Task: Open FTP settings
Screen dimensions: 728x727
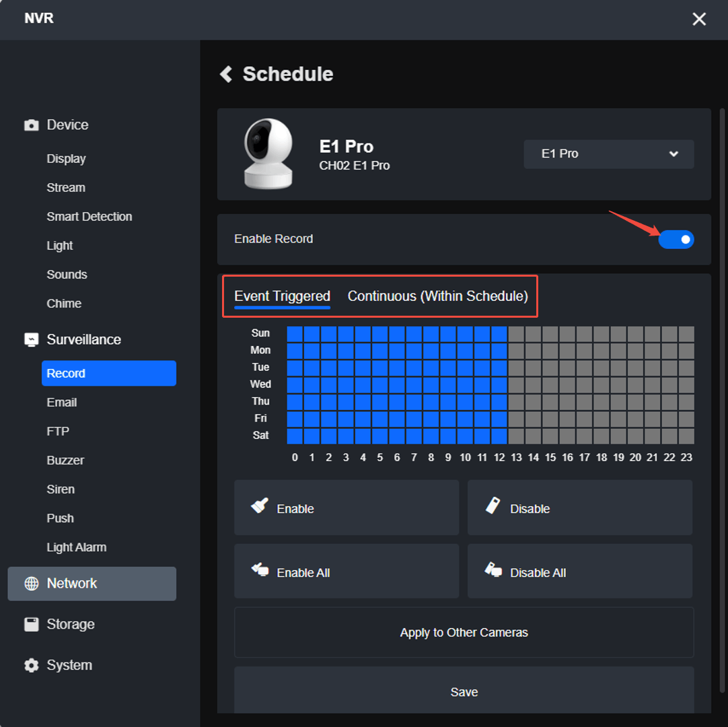Action: (x=58, y=431)
